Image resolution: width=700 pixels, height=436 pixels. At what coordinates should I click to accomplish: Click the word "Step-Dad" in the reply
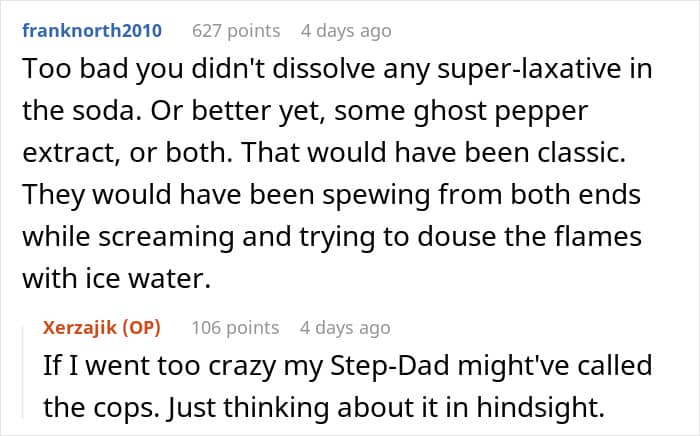pos(389,366)
